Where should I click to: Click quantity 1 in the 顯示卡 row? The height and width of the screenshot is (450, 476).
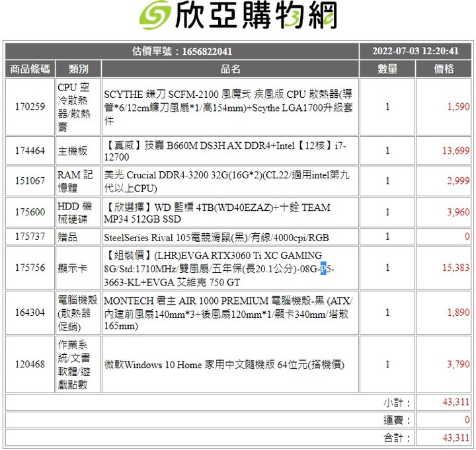point(387,268)
